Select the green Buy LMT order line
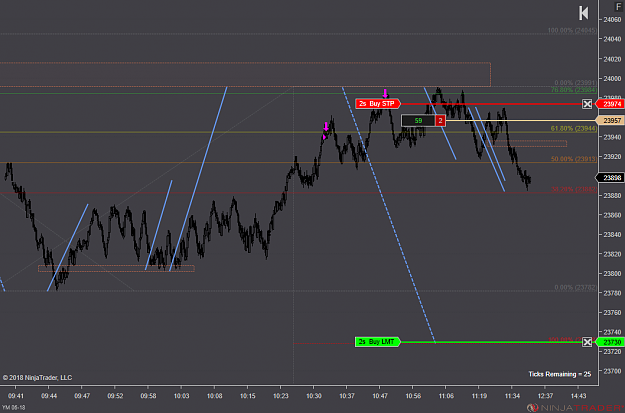 pos(491,342)
